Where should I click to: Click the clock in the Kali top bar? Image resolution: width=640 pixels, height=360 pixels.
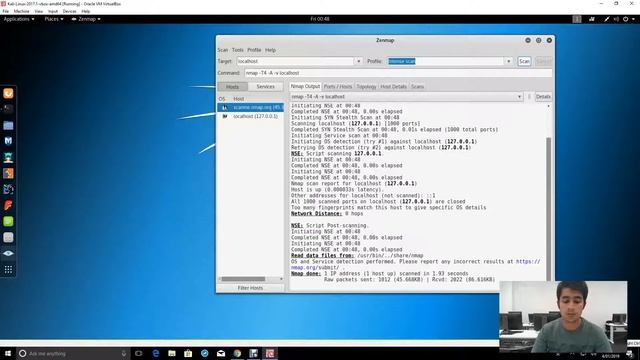[x=320, y=19]
